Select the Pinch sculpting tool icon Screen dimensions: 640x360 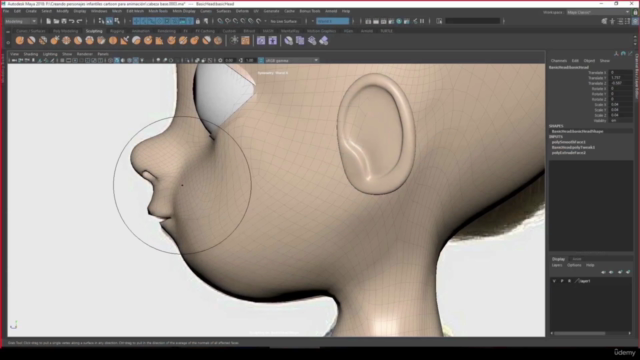[66, 40]
